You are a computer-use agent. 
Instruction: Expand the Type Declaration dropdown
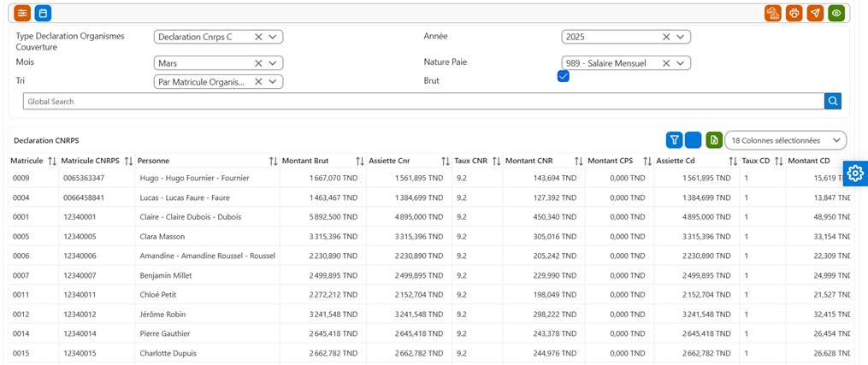pos(272,37)
